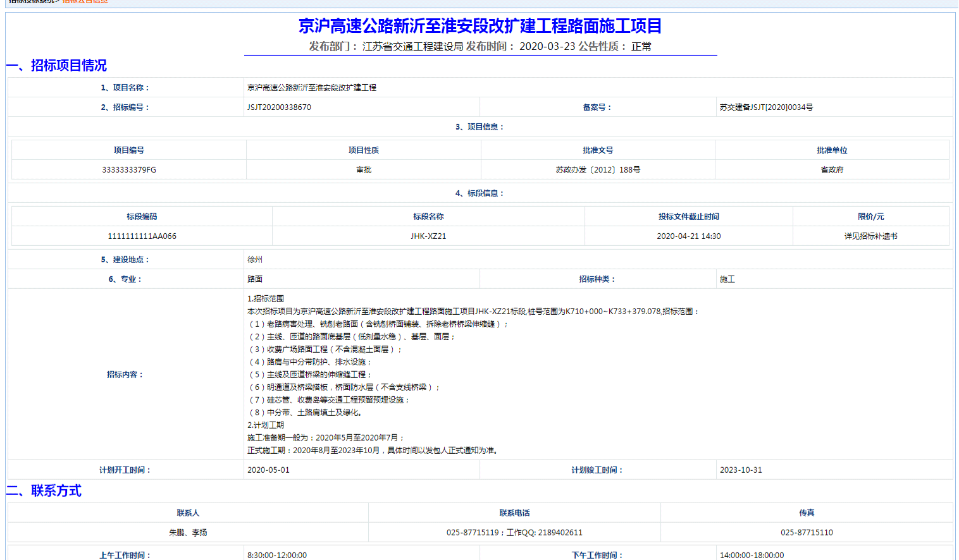The width and height of the screenshot is (959, 560).
Task: Select approval number 苏政办发〔2012〕188号
Action: (598, 170)
